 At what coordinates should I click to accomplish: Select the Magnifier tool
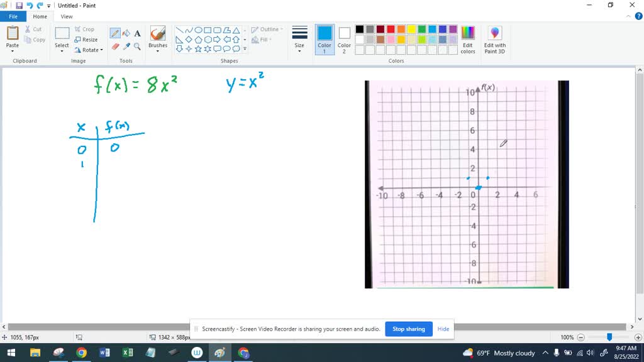137,47
